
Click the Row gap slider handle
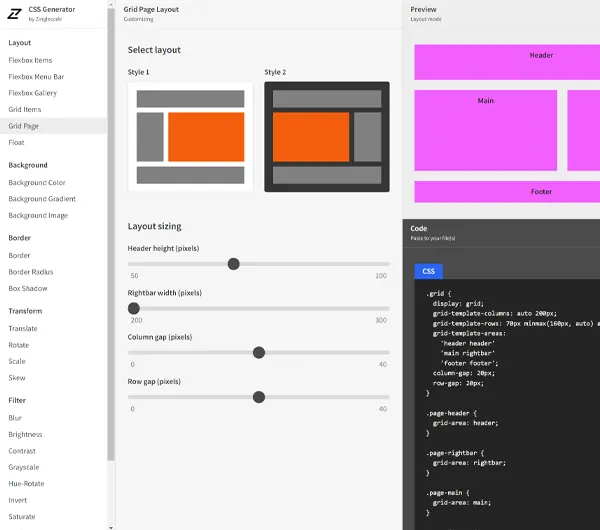(x=259, y=397)
